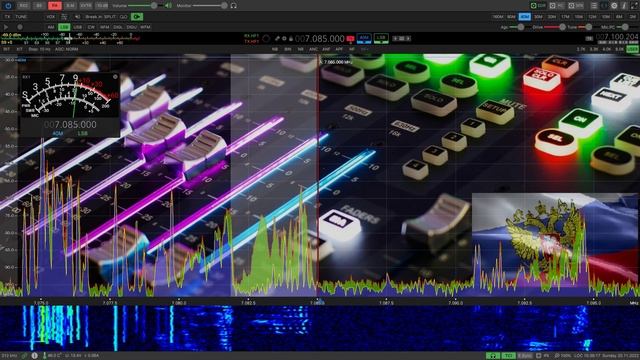The image size is (640, 360).
Task: Switch to the 40M band
Action: (524, 17)
